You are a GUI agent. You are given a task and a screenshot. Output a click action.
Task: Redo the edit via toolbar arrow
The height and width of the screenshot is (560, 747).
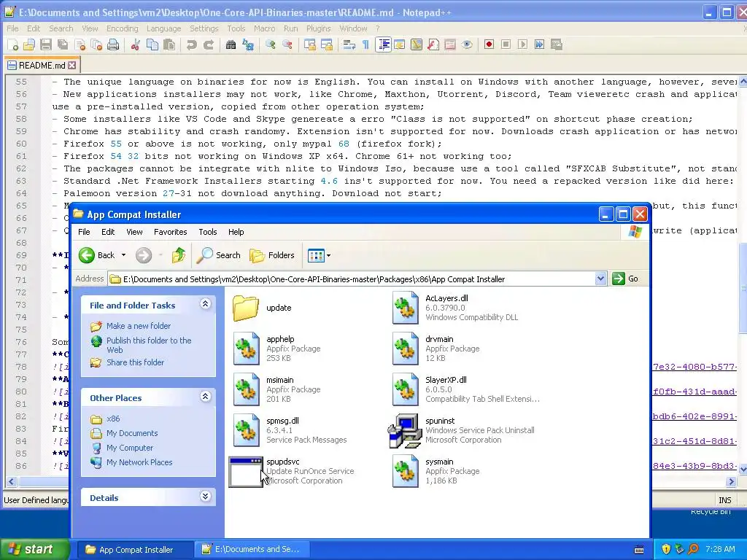(208, 44)
